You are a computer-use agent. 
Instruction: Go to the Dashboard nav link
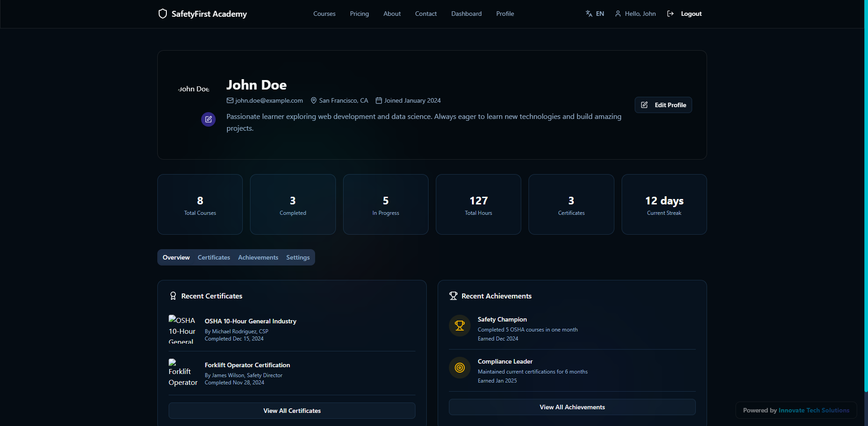466,14
